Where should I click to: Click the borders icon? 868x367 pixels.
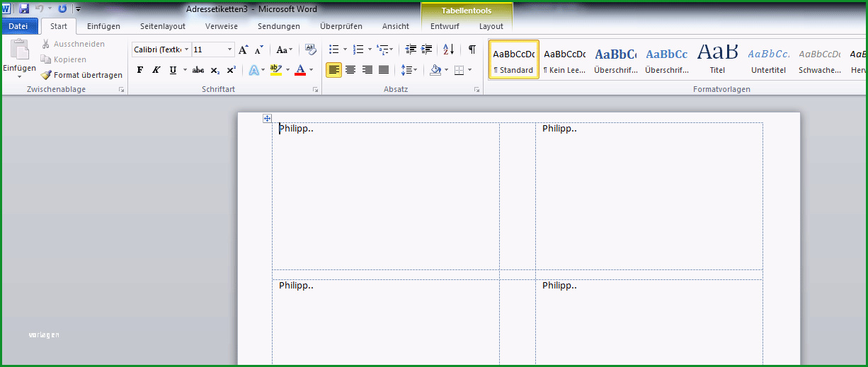click(459, 70)
